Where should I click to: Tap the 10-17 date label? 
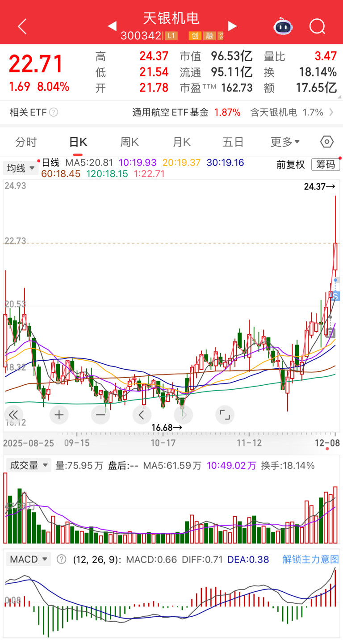pyautogui.click(x=163, y=443)
